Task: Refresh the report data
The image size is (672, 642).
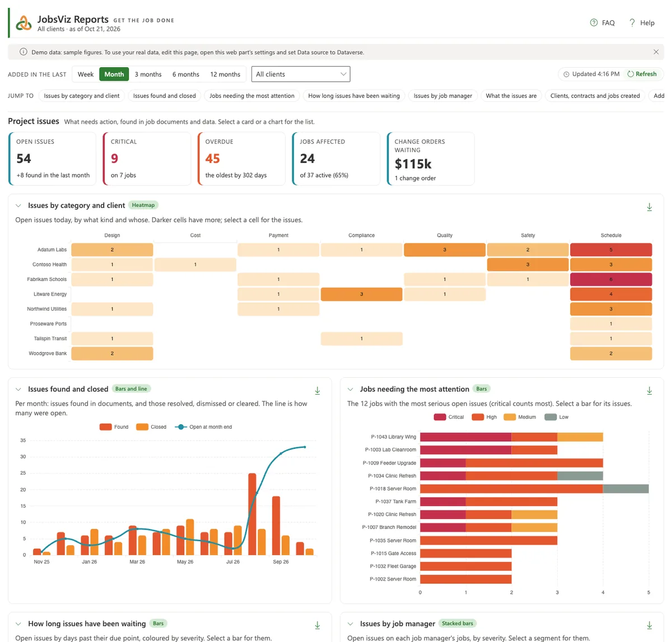Action: 642,74
